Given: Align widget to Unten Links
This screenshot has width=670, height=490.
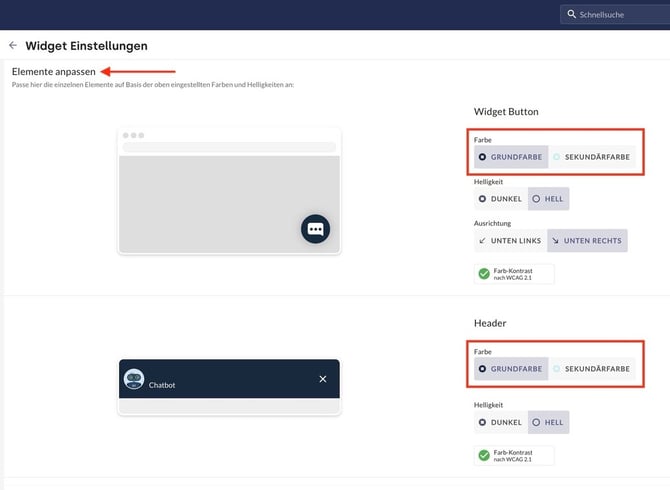Looking at the screenshot, I should point(510,241).
